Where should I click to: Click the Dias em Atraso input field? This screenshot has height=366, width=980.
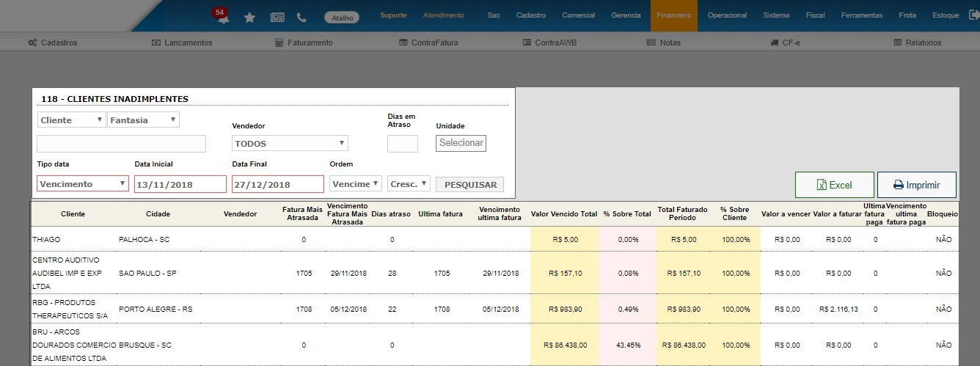(x=402, y=144)
